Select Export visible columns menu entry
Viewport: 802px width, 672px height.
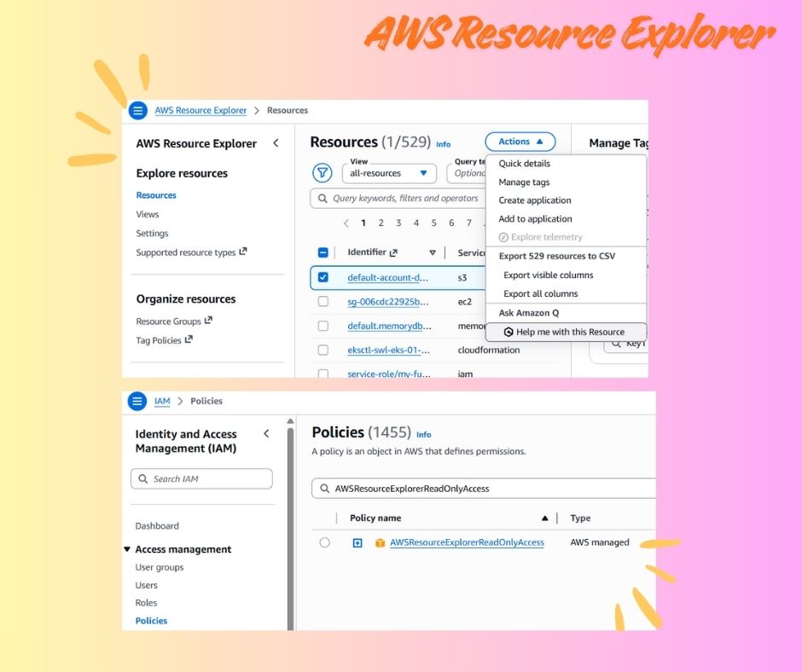tap(548, 275)
